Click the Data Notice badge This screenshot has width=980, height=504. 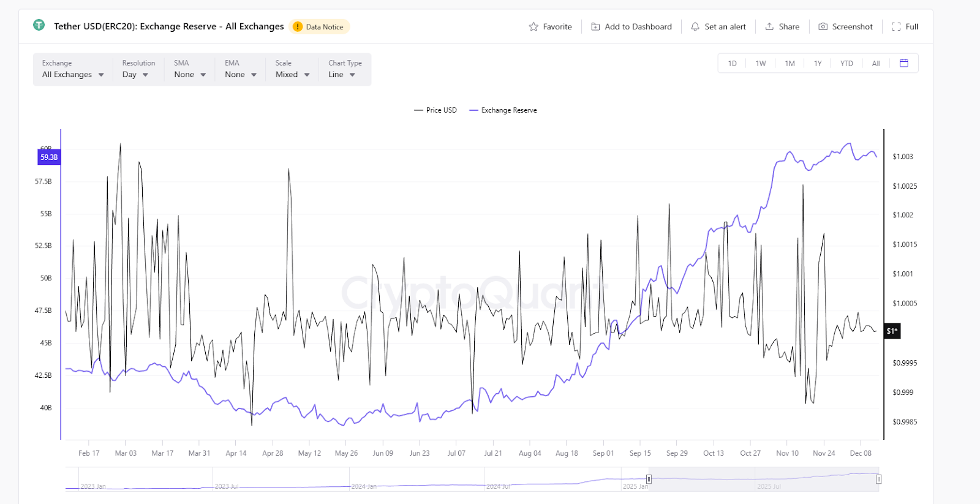319,27
